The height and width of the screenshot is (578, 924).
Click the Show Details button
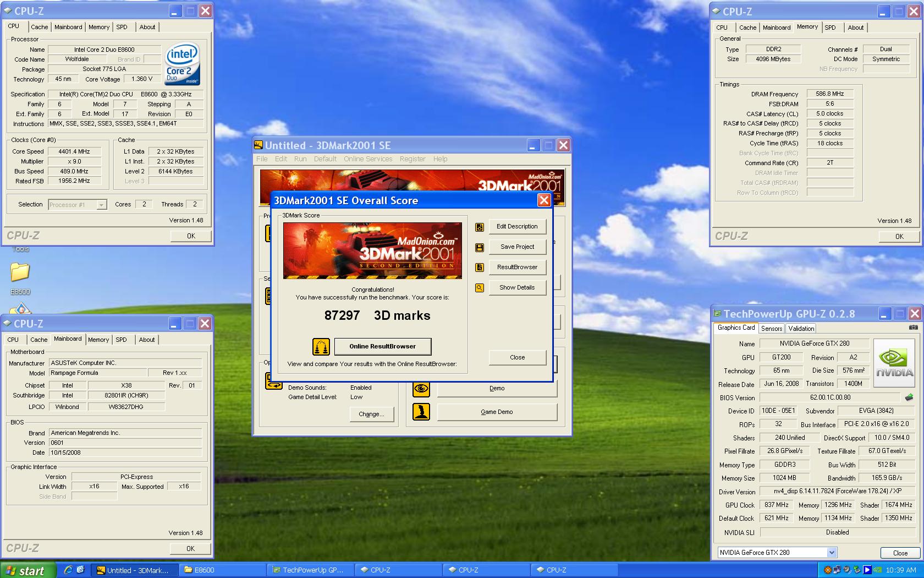coord(517,287)
